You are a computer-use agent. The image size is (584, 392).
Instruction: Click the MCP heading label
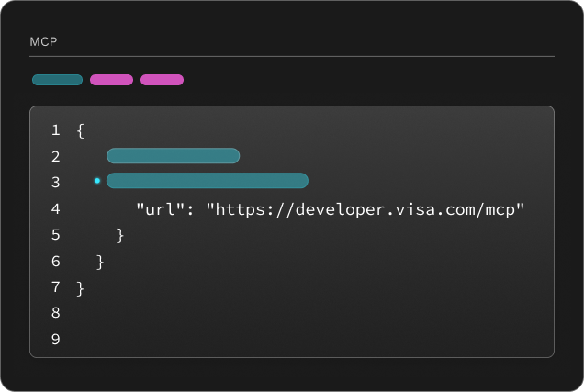pyautogui.click(x=43, y=41)
